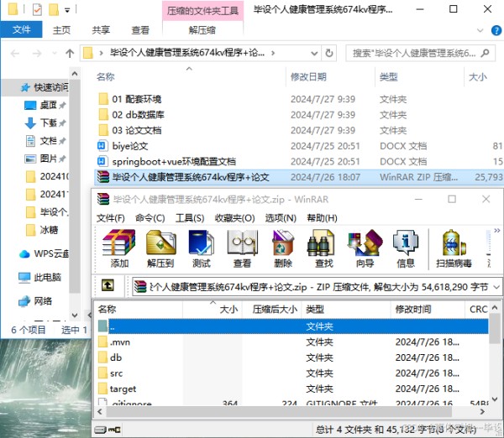504x438 pixels.
Task: Click the Explorer search box
Action: click(419, 53)
